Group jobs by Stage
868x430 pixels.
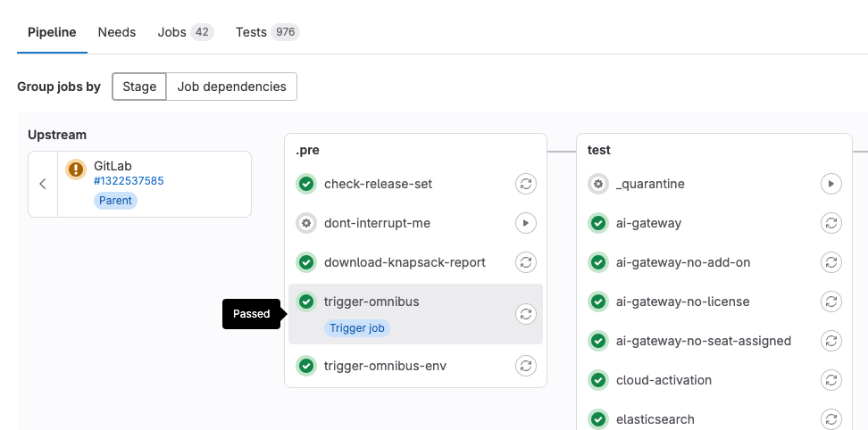[139, 87]
